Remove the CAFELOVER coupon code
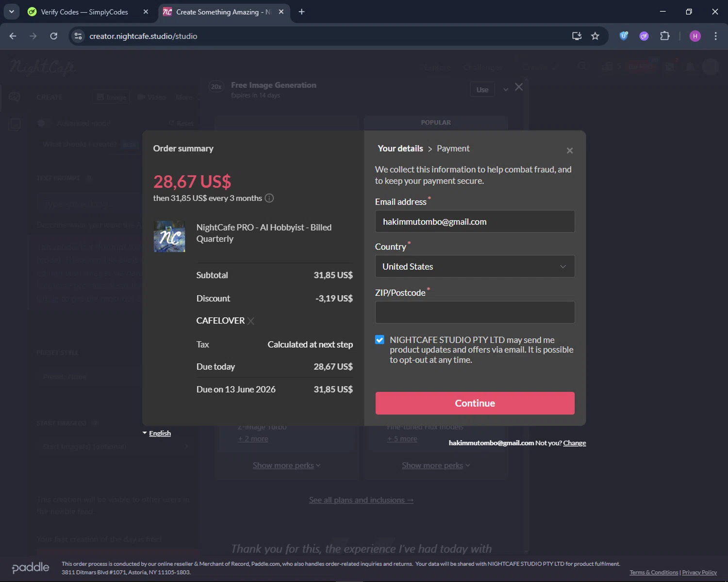 (250, 321)
